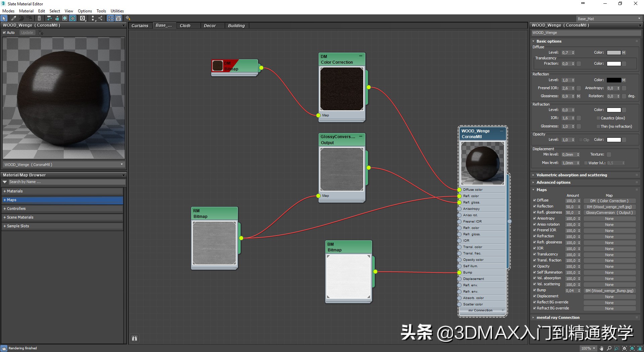Disable the Bump map checkbox

(535, 290)
